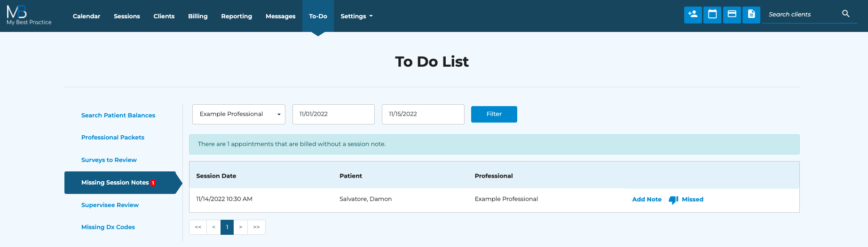Open Messages in the top navigation
Screen dimensions: 868x247
(280, 16)
